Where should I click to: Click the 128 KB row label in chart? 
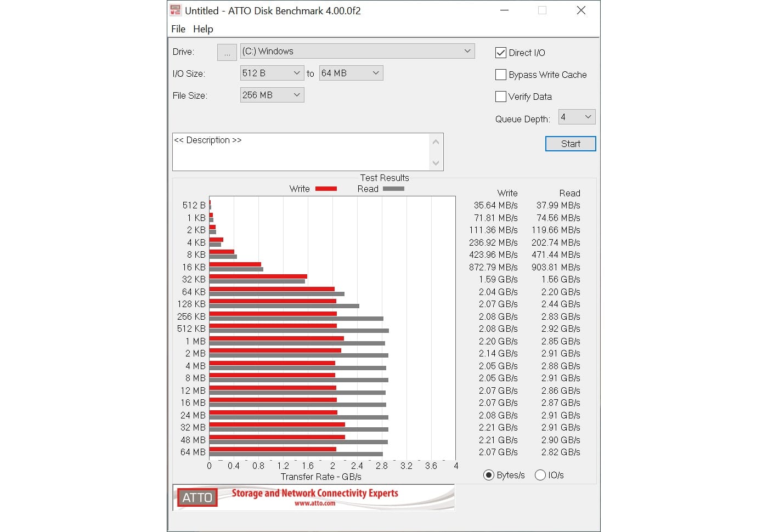[x=191, y=304]
